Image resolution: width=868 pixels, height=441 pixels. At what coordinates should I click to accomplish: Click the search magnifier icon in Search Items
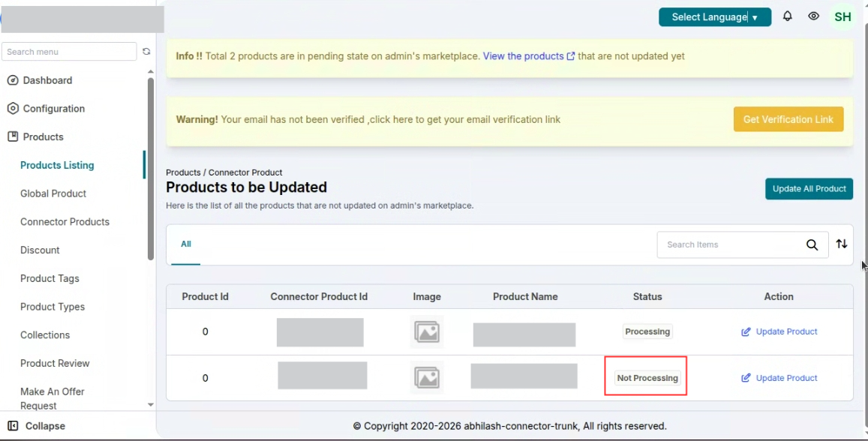pos(812,244)
